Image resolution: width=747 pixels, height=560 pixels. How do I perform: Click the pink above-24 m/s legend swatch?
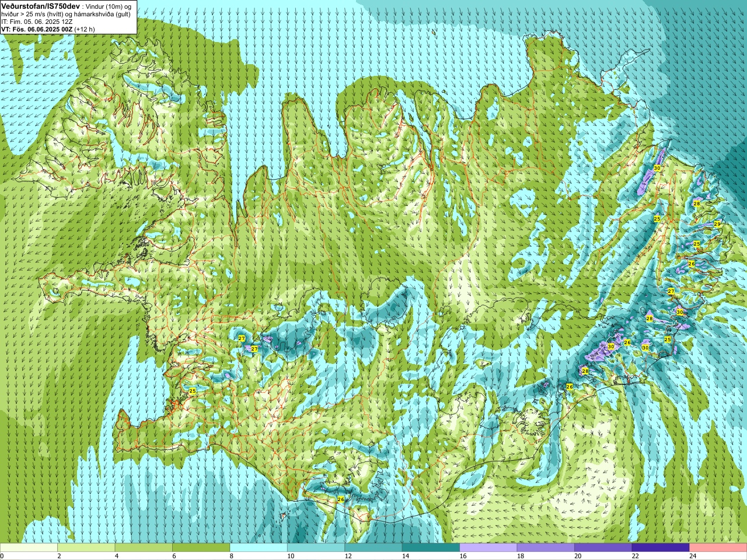pyautogui.click(x=718, y=548)
